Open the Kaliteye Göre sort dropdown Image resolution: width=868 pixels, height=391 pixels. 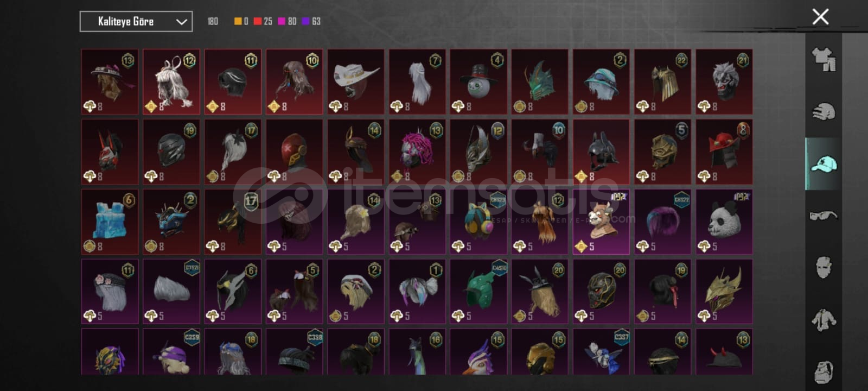(x=136, y=22)
